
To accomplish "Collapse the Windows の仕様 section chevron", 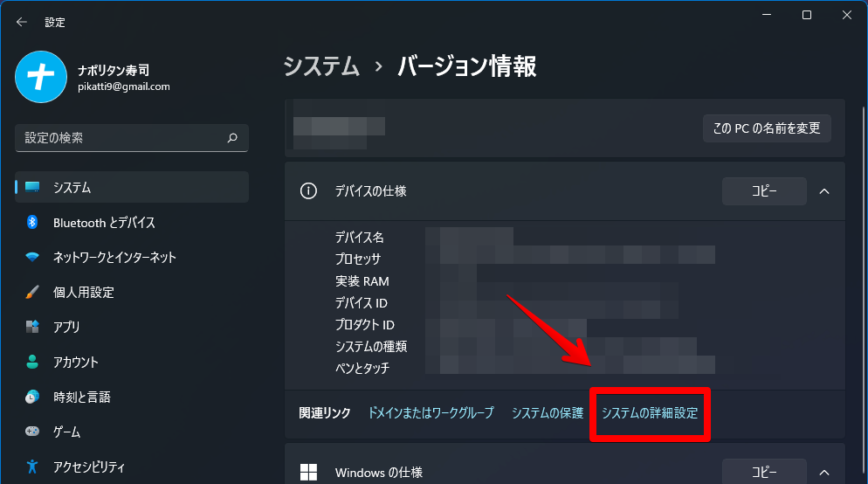I will [x=824, y=473].
